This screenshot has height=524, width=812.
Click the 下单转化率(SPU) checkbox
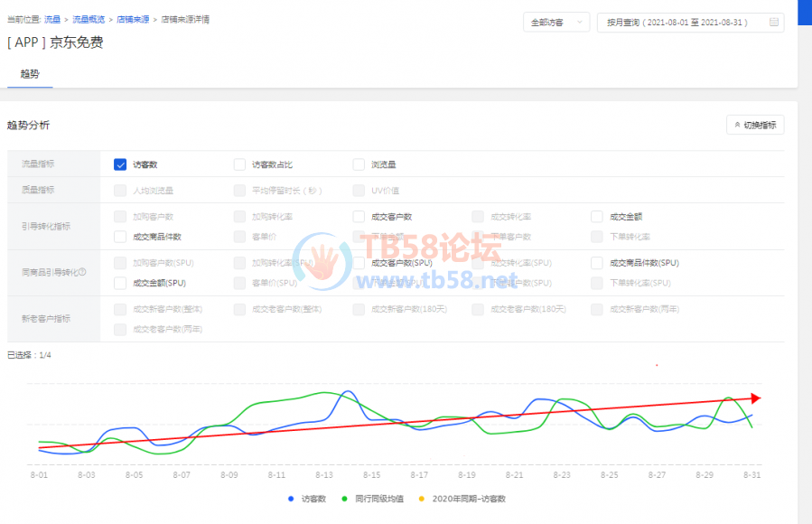pos(596,283)
